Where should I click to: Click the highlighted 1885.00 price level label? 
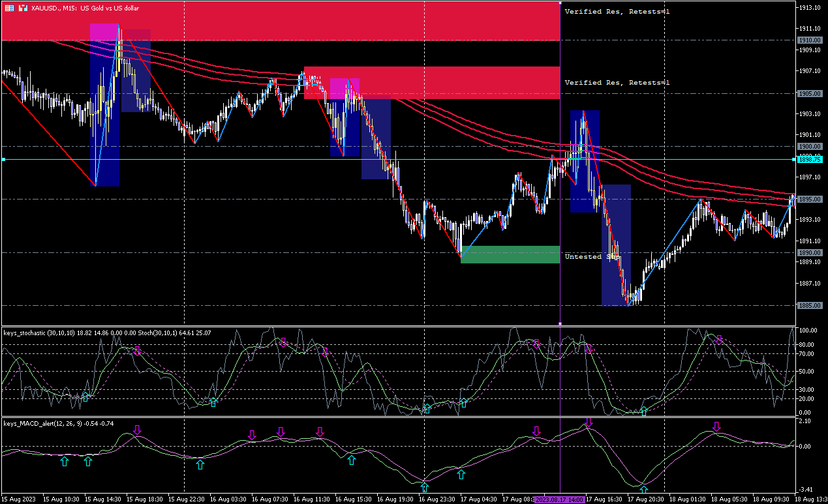coord(810,306)
